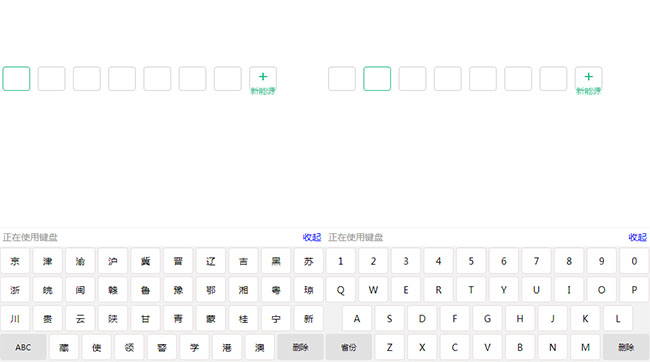
Task: Tap the letter Q key
Action: pyautogui.click(x=341, y=290)
